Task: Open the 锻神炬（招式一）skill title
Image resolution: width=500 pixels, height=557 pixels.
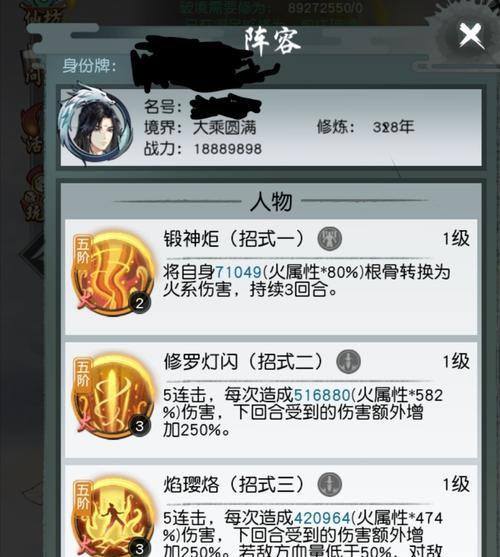Action: (x=234, y=238)
